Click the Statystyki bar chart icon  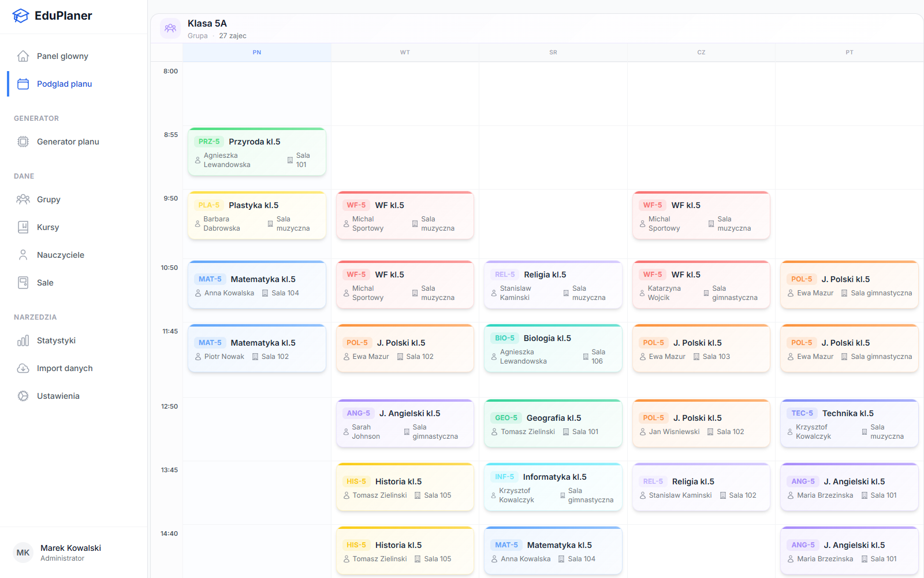(23, 340)
